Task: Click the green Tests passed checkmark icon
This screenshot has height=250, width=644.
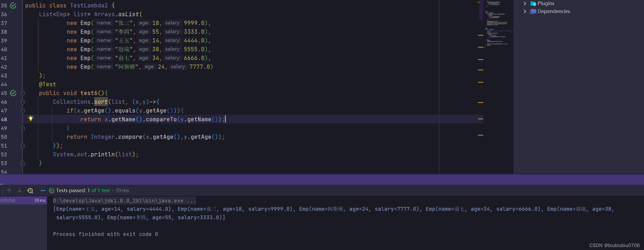Action: click(51, 190)
